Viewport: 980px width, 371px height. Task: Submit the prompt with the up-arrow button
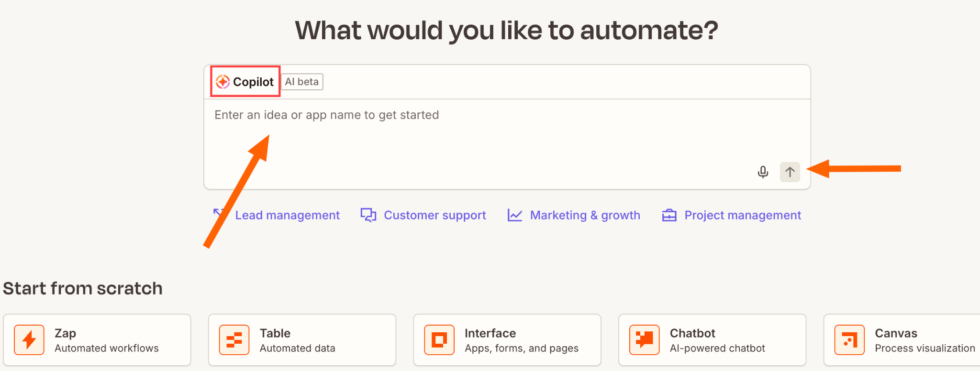(790, 172)
